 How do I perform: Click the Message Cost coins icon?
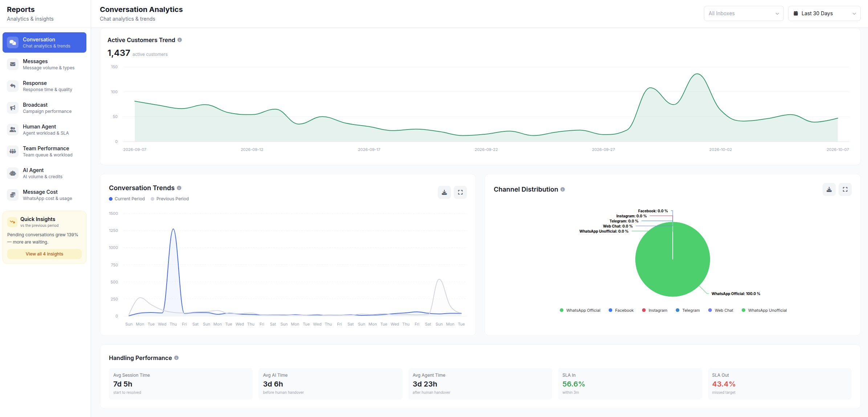click(13, 195)
